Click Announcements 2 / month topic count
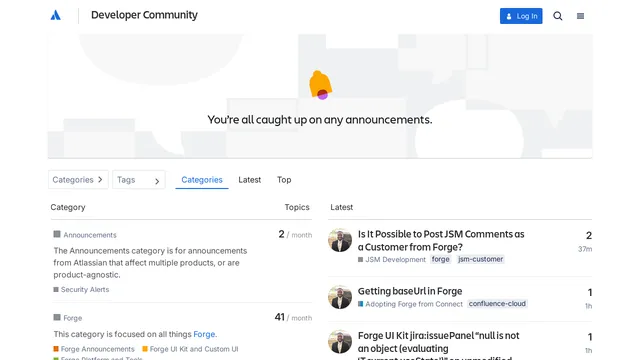 (x=295, y=235)
